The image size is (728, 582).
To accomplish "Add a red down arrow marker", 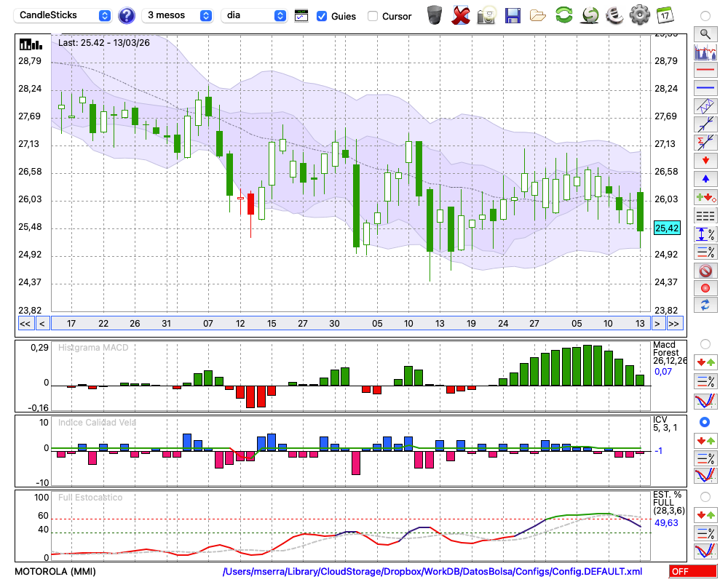I will click(x=705, y=161).
